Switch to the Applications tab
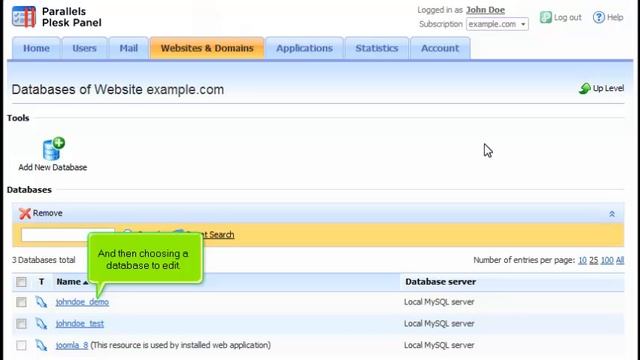The height and width of the screenshot is (360, 640). [x=304, y=48]
